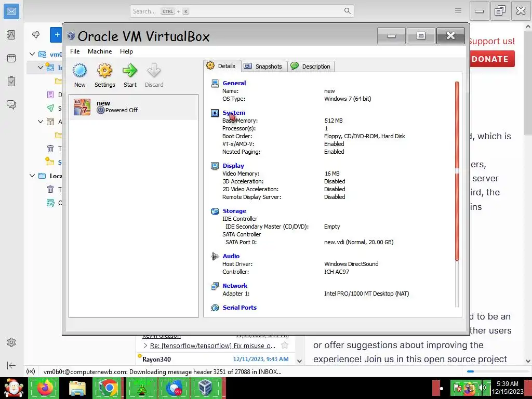Click the Storage disk icon
The height and width of the screenshot is (399, 532).
(x=215, y=211)
